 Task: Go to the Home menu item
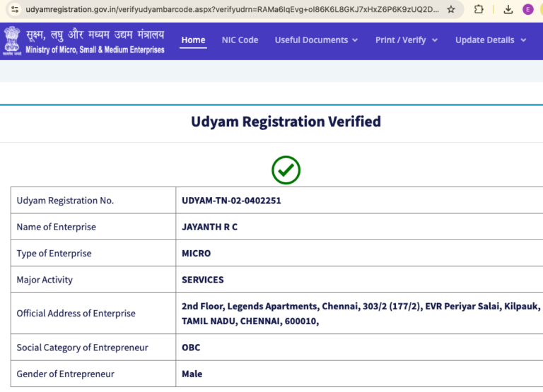pos(193,40)
